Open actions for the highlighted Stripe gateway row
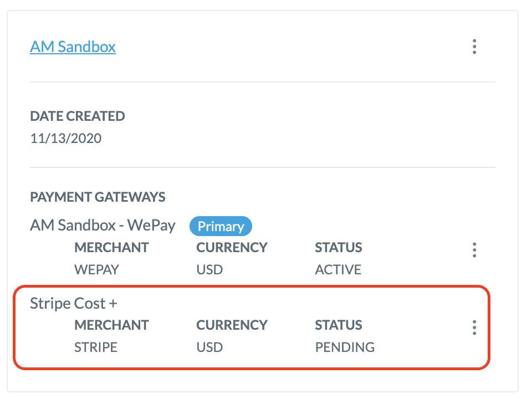This screenshot has height=409, width=532. click(x=474, y=328)
